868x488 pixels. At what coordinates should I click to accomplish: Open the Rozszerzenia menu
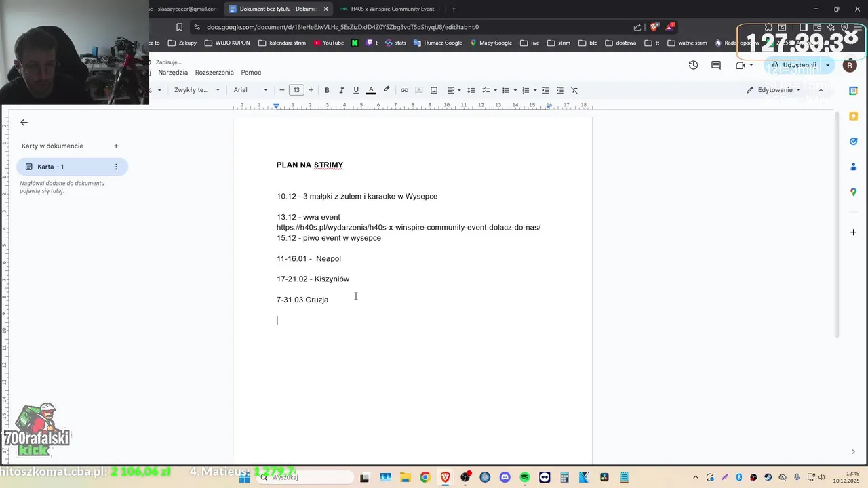click(x=214, y=73)
